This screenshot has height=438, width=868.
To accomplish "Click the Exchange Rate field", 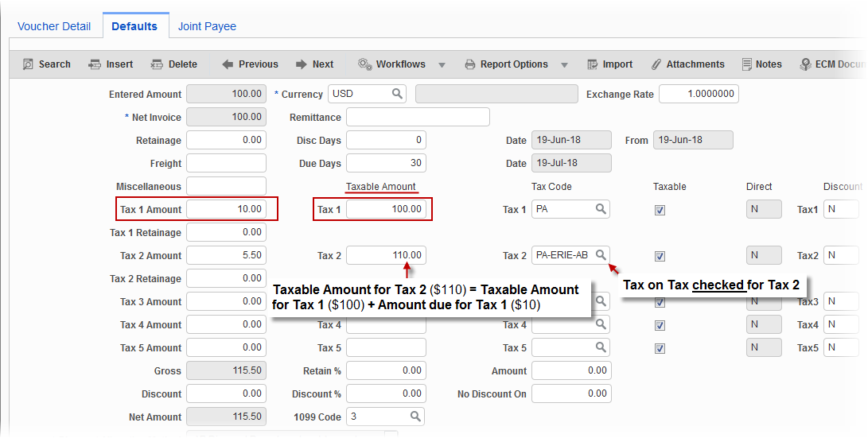I will point(699,94).
